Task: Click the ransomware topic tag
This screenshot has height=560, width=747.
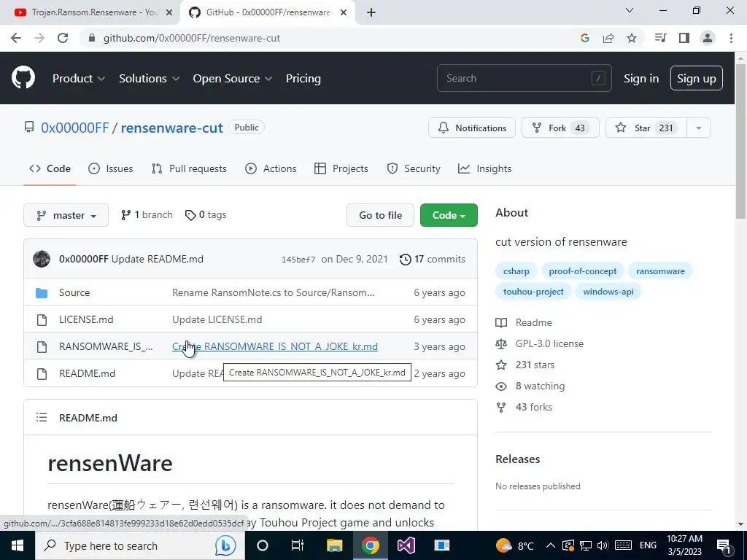Action: [660, 271]
